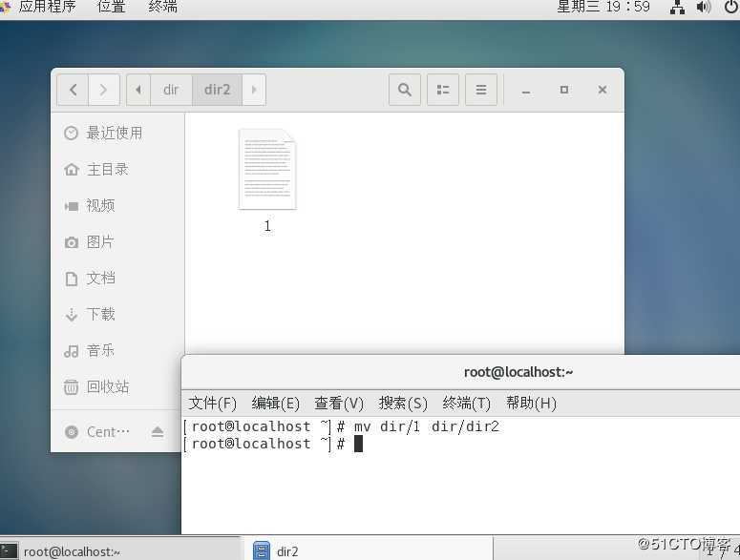Open the volume icon in top panel
The width and height of the screenshot is (740, 560).
pyautogui.click(x=704, y=7)
